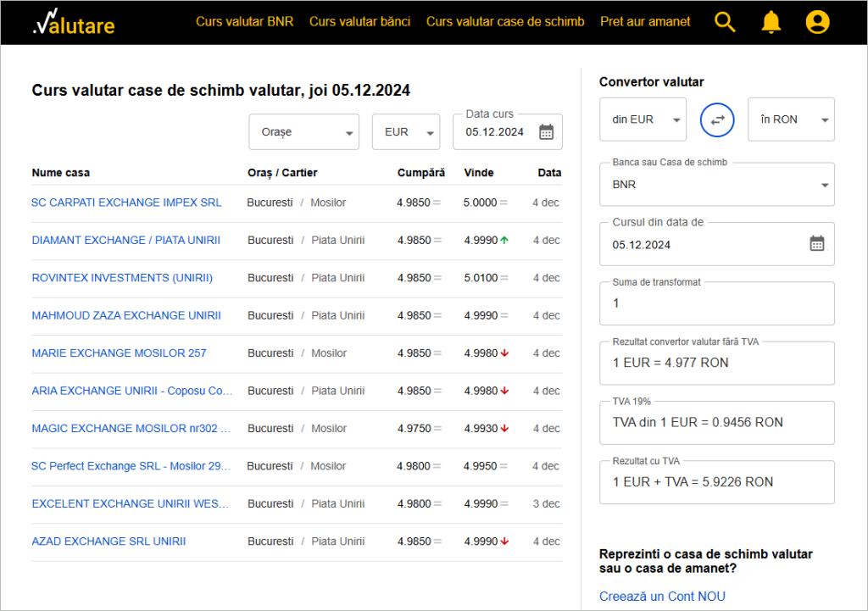The image size is (868, 611).
Task: Open the user account profile icon
Action: 817,22
